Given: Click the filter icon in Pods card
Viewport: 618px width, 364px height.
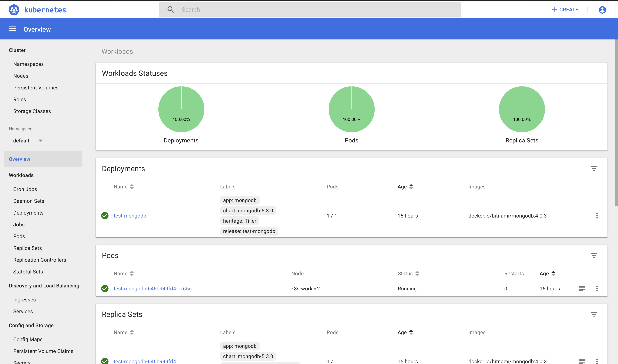Looking at the screenshot, I should (x=594, y=255).
